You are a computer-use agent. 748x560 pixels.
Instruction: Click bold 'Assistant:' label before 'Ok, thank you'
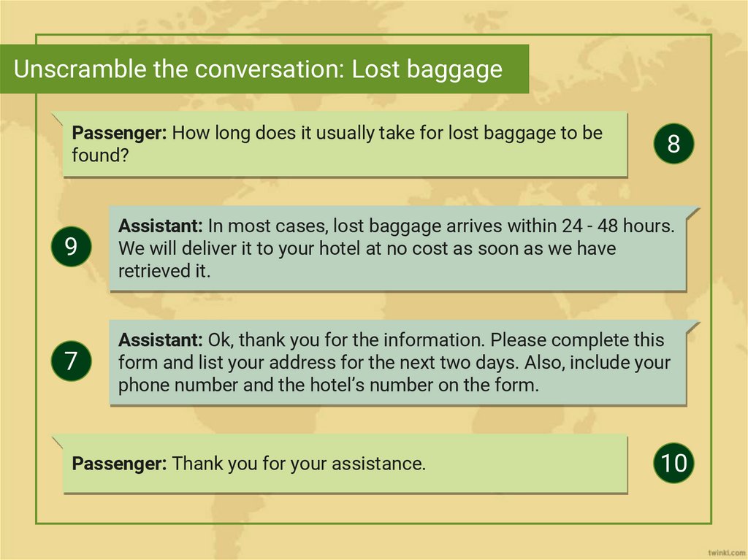click(x=161, y=340)
